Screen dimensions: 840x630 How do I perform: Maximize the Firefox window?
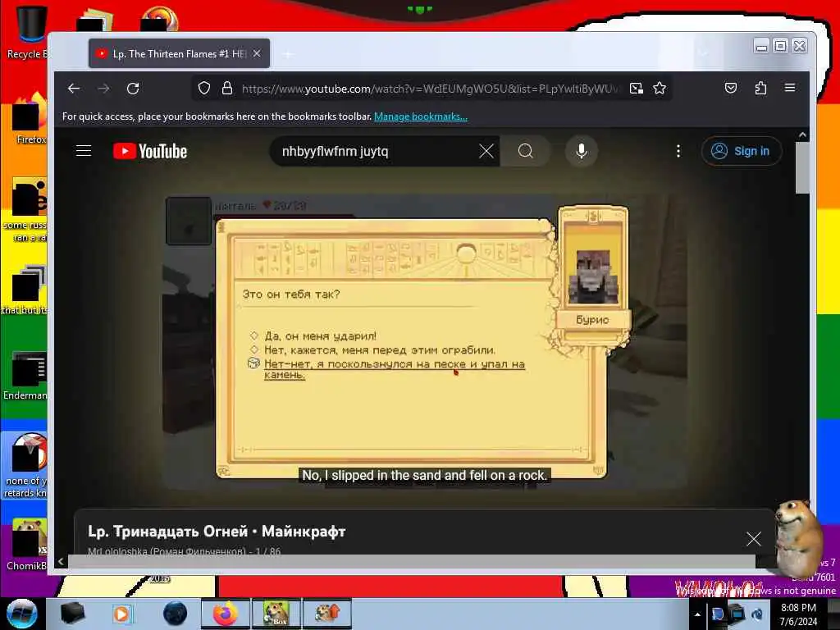tap(781, 46)
